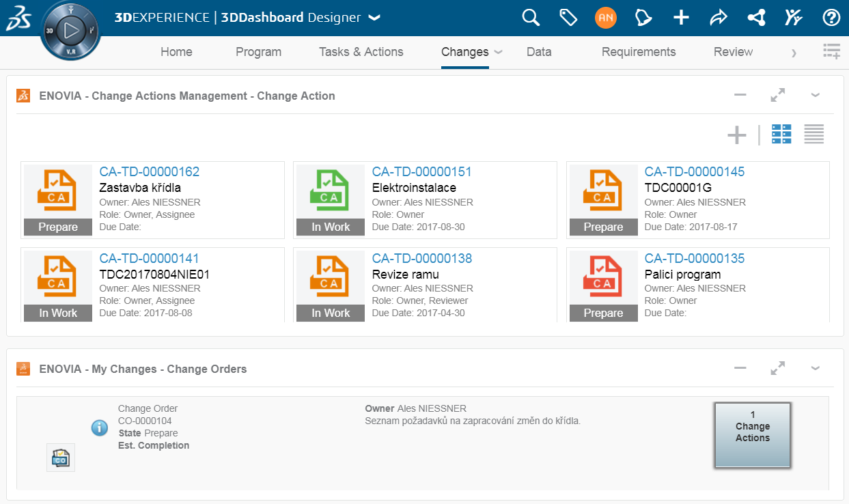Open the Home tab

tap(176, 52)
